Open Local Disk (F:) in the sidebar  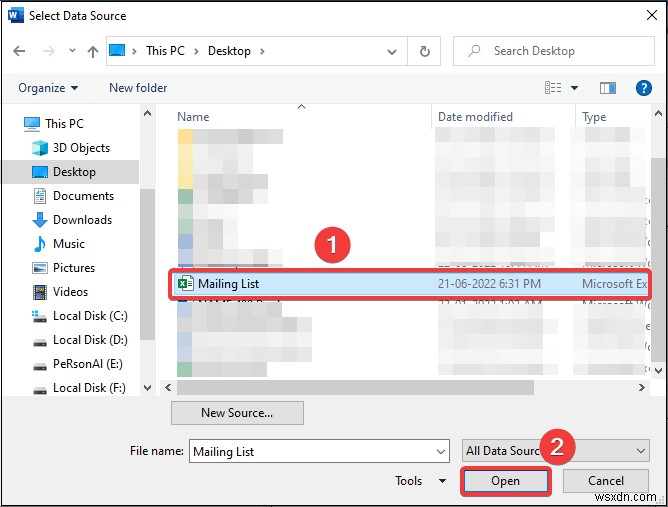(89, 388)
